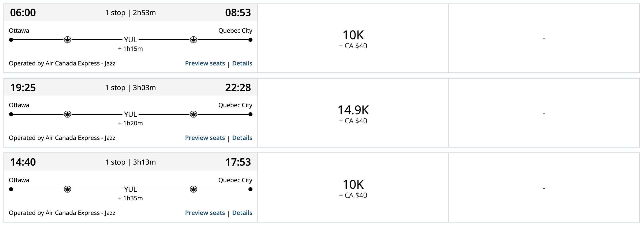The image size is (644, 226).
Task: Preview seats for the 19:25 flight
Action: (205, 138)
